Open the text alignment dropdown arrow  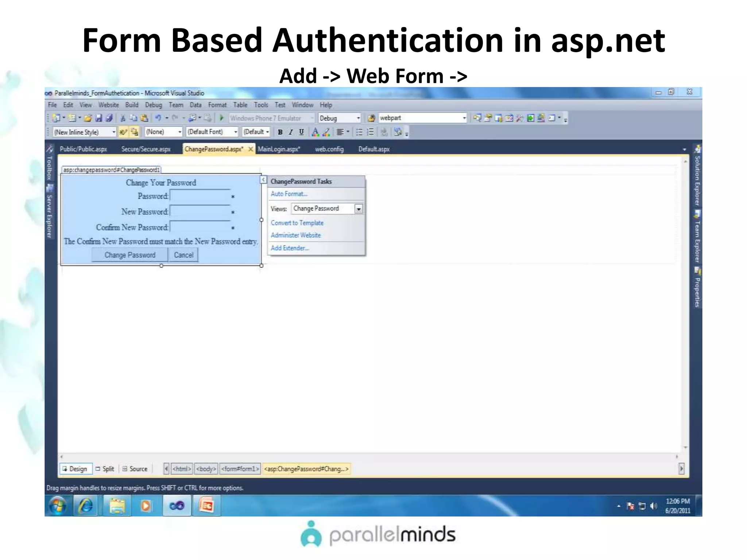pyautogui.click(x=348, y=132)
